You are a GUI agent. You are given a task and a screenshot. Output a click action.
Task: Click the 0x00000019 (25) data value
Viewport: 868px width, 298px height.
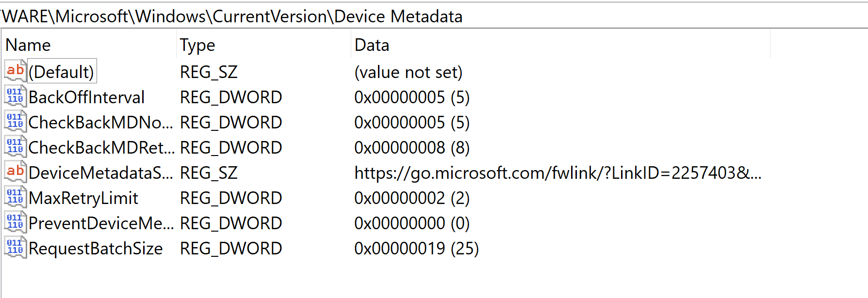416,248
